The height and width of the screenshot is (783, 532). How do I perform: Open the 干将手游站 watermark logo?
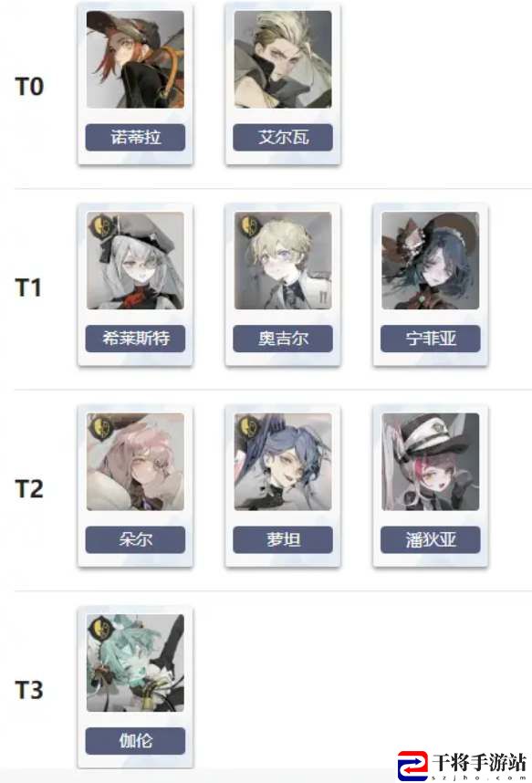(462, 766)
